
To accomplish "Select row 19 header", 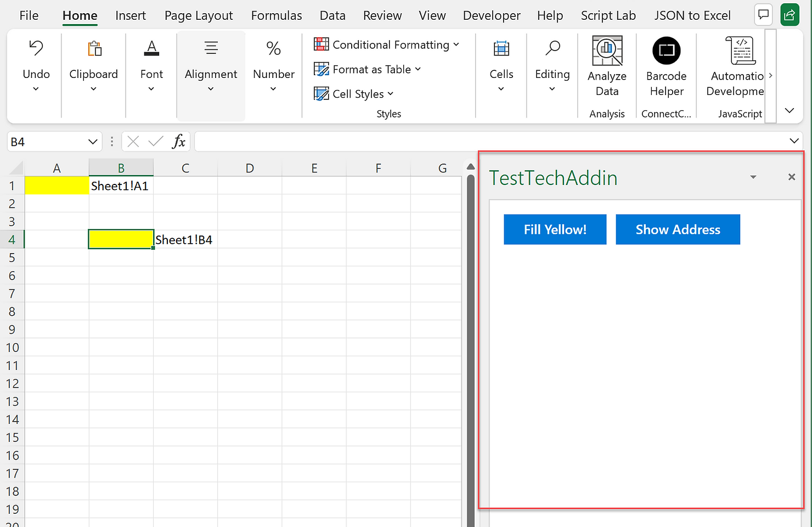I will pos(12,509).
